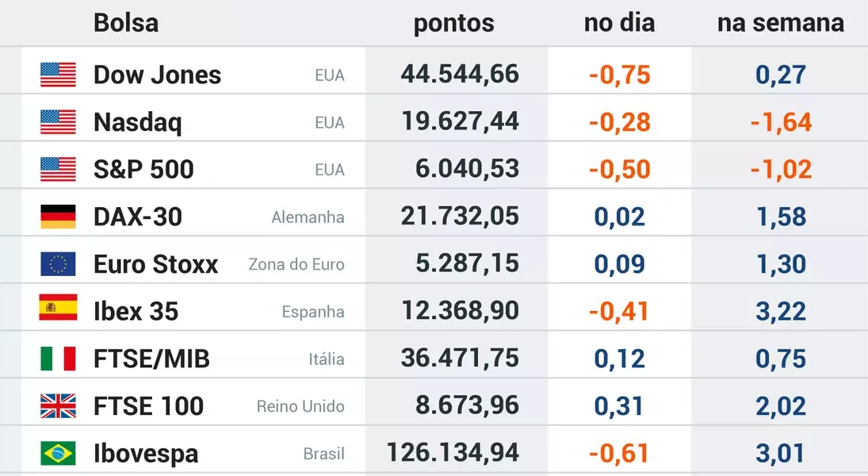Screen dimensions: 868x476
Task: Click the Brazilian flag beside Ibovespa
Action: pyautogui.click(x=58, y=453)
